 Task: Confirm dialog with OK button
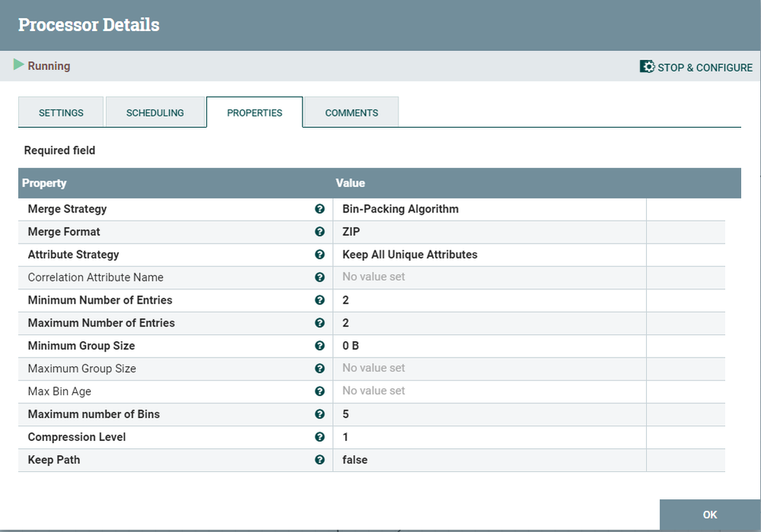coord(709,514)
